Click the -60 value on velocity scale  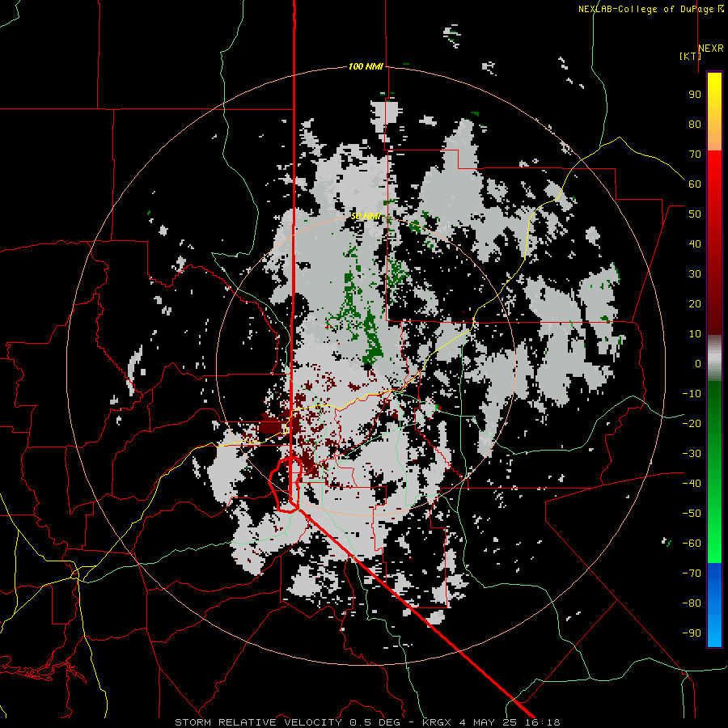tap(692, 544)
